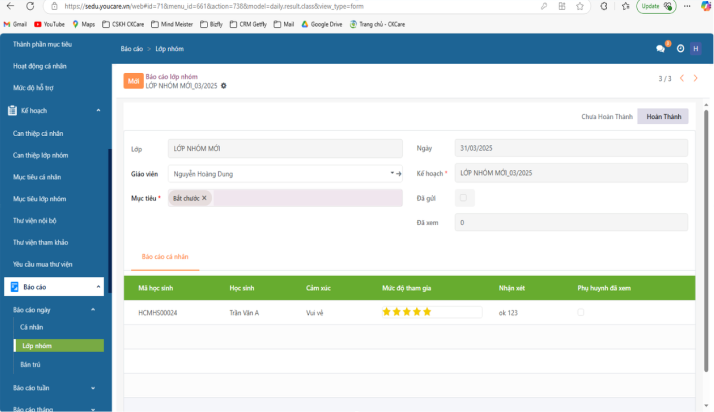Go to next record arrow
This screenshot has height=412, width=714.
pos(696,78)
